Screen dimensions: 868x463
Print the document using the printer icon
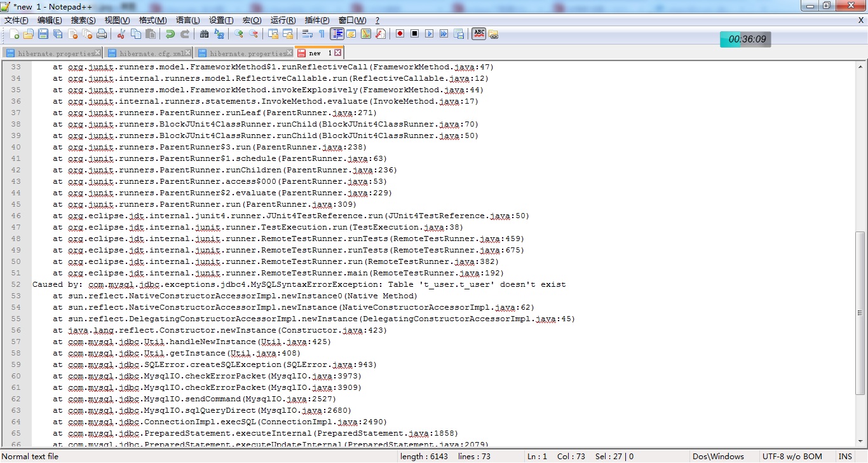click(102, 34)
